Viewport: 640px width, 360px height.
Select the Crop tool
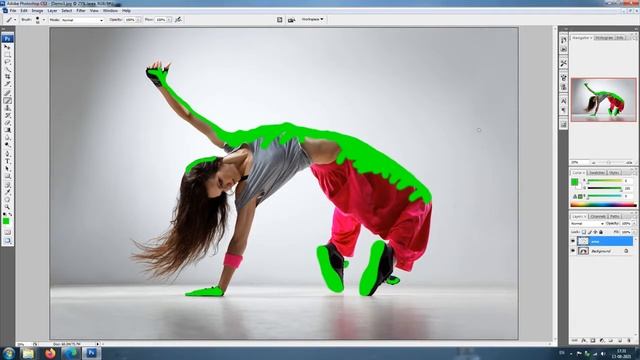point(7,76)
